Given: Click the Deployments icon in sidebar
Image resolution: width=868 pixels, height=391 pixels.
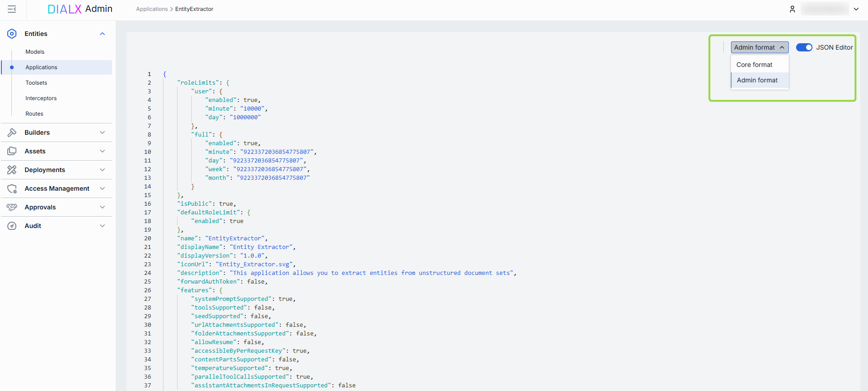Looking at the screenshot, I should click(12, 170).
